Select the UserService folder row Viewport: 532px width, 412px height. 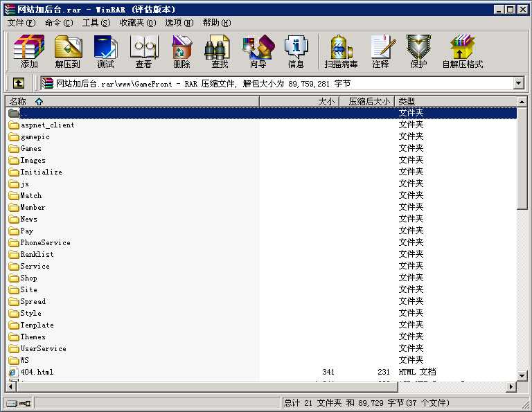click(x=261, y=348)
